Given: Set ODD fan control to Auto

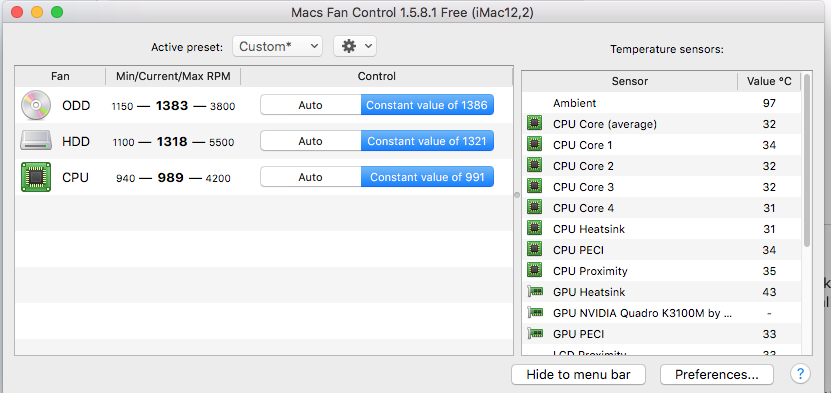Looking at the screenshot, I should [x=311, y=105].
